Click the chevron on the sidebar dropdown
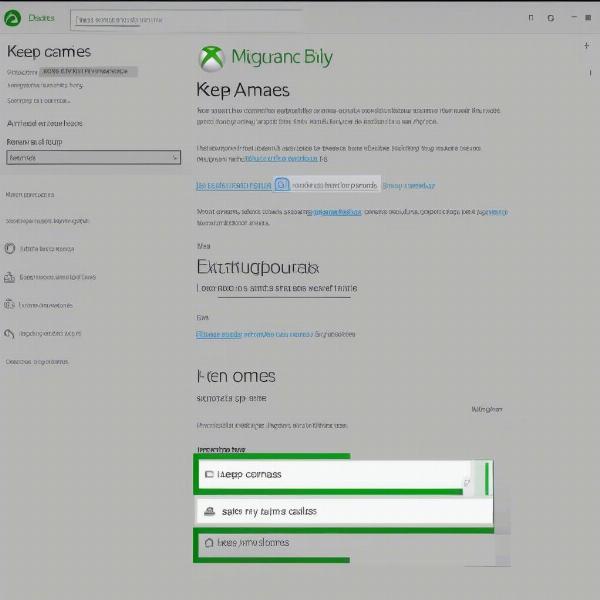Image resolution: width=600 pixels, height=600 pixels. click(x=174, y=157)
